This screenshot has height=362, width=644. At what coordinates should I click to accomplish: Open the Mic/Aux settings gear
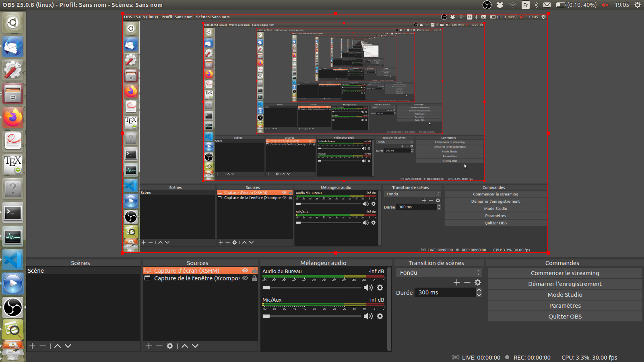380,316
